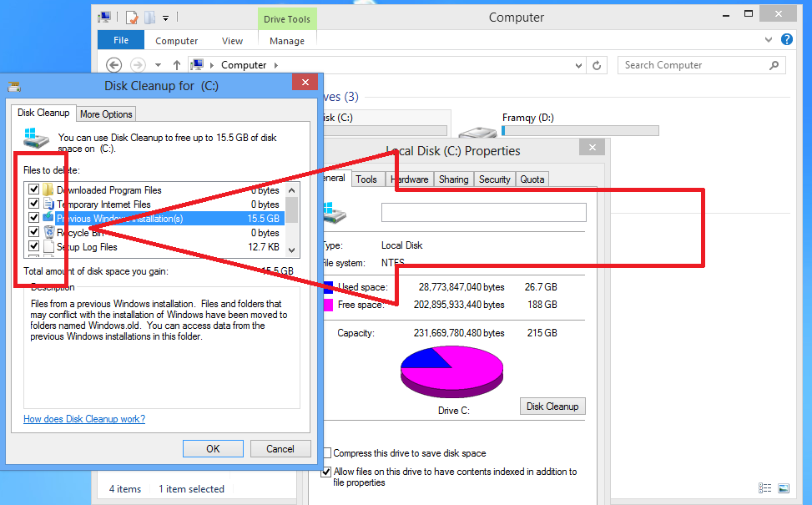Image resolution: width=812 pixels, height=505 pixels.
Task: Select the Disk Cleanup tab
Action: (43, 113)
